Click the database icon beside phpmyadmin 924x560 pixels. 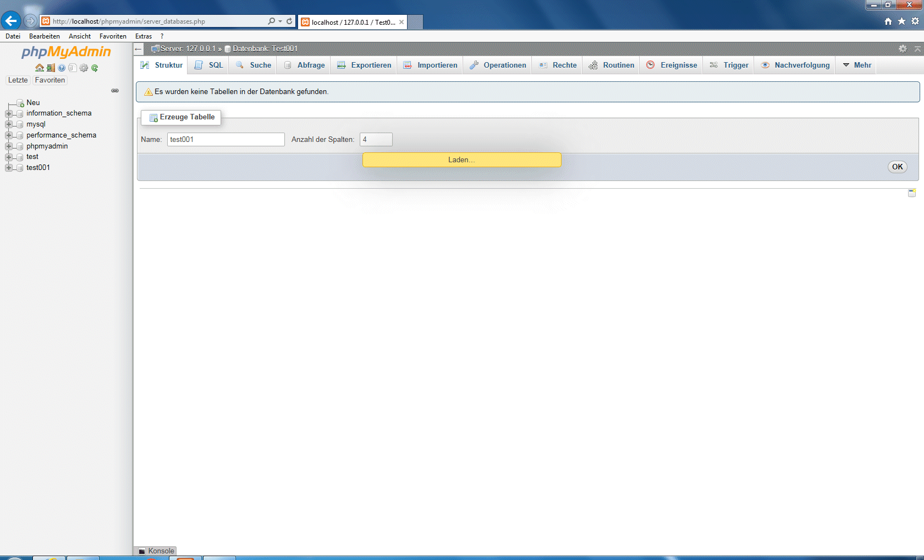coord(20,146)
